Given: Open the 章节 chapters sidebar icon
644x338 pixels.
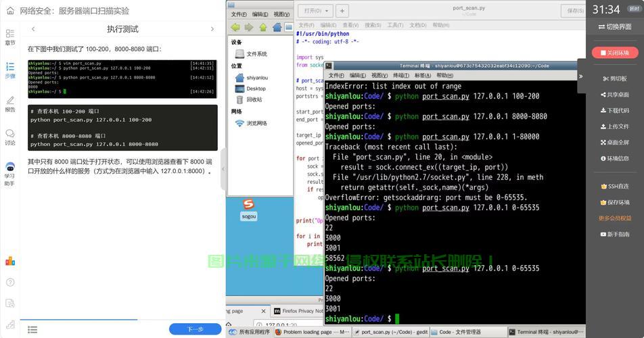Looking at the screenshot, I should (x=10, y=37).
